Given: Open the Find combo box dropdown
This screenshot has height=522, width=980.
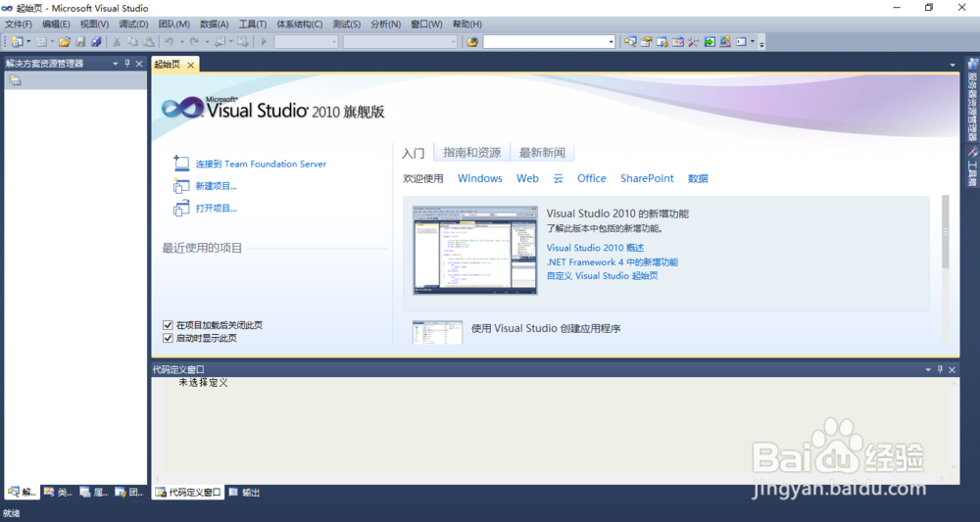Looking at the screenshot, I should [611, 42].
